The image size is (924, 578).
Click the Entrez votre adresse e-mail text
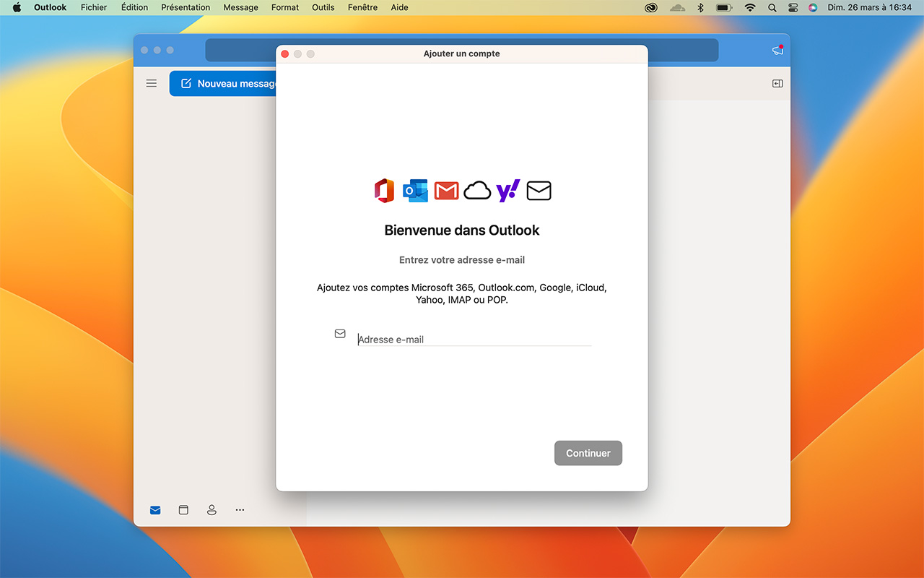[462, 260]
